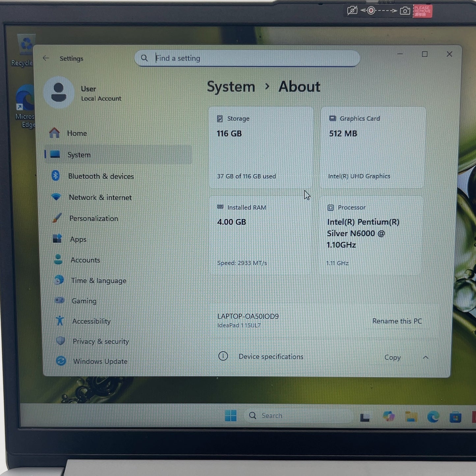Click the Speed: 2933 MT/s text

pyautogui.click(x=242, y=263)
